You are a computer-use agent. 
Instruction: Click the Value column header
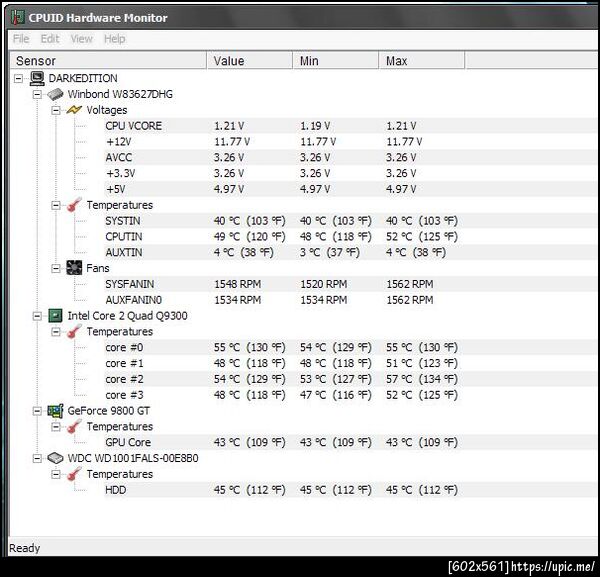click(249, 61)
